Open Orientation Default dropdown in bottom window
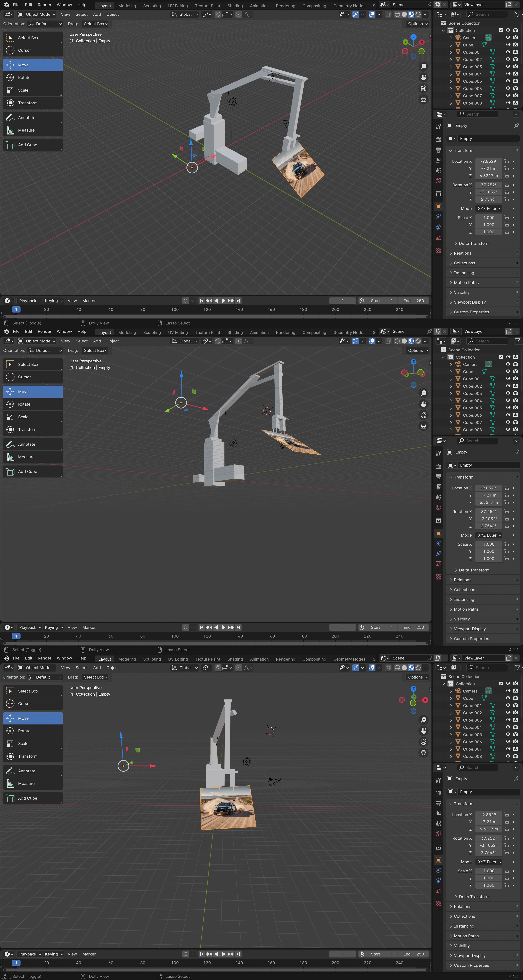The height and width of the screenshot is (980, 523). 45,677
